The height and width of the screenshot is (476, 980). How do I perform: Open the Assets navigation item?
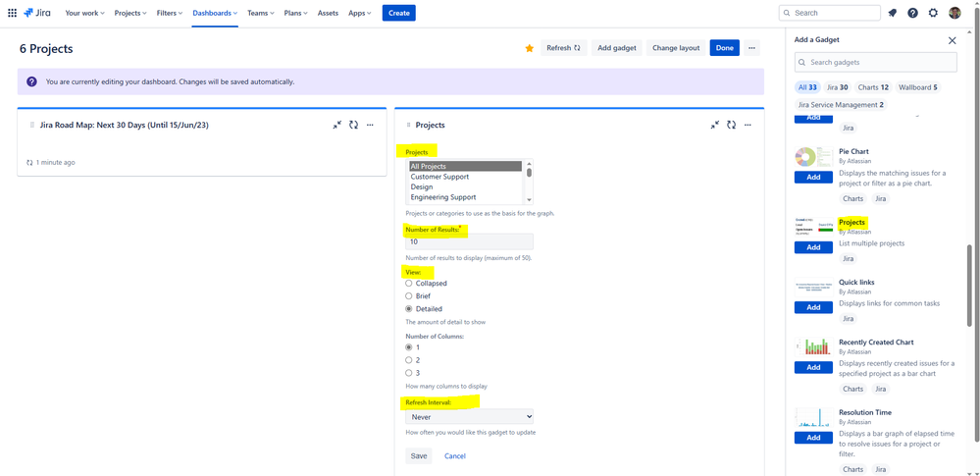(x=328, y=13)
